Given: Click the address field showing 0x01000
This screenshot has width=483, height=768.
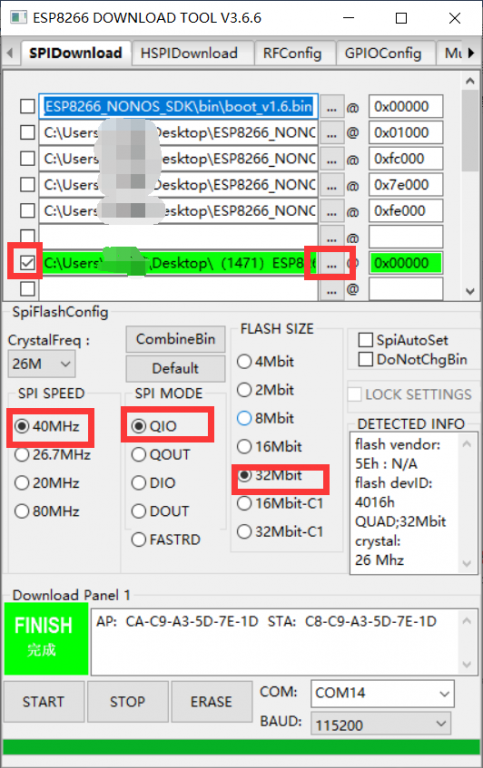Looking at the screenshot, I should 406,132.
